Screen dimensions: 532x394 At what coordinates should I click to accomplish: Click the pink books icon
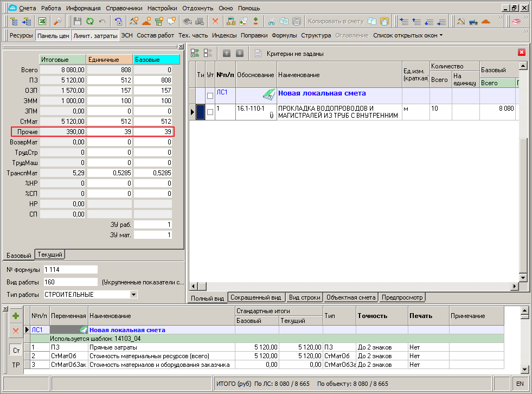point(516,21)
